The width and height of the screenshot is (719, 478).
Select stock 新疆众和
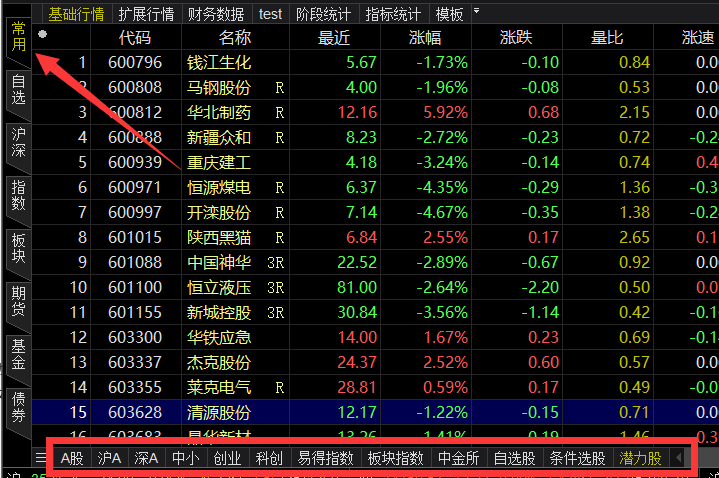tap(219, 137)
